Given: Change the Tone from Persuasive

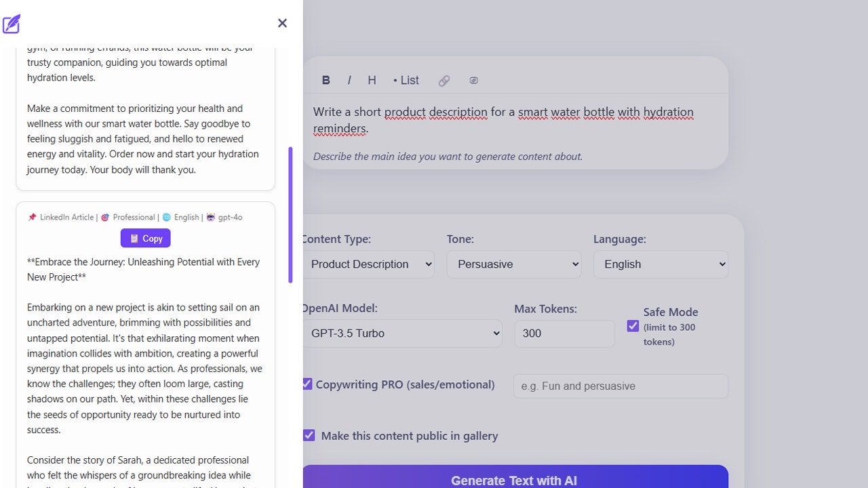Looking at the screenshot, I should 513,264.
